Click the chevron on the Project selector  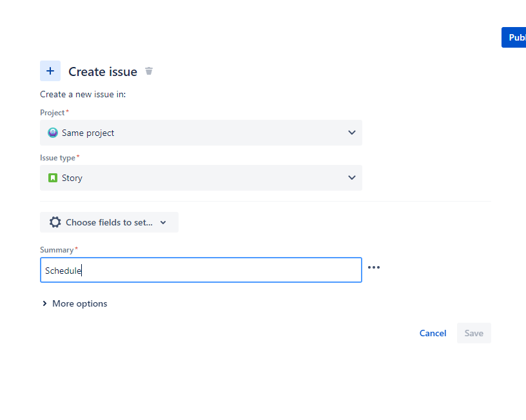pos(352,133)
